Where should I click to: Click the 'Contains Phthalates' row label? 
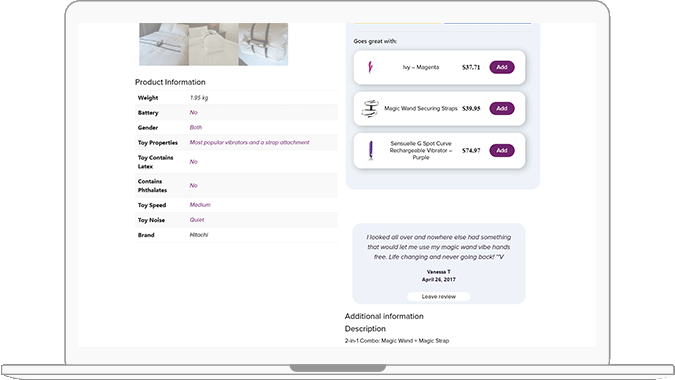152,185
